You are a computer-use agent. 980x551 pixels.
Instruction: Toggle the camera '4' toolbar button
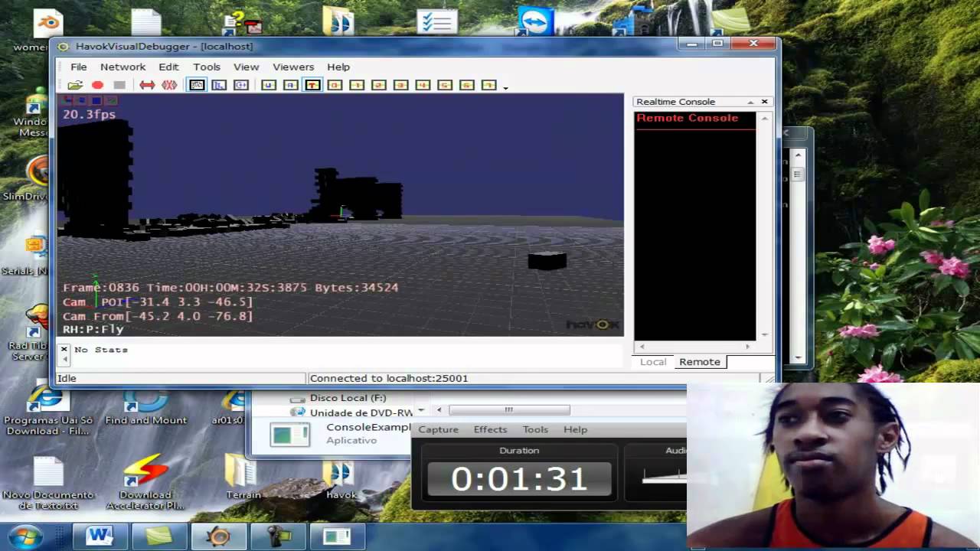(423, 85)
